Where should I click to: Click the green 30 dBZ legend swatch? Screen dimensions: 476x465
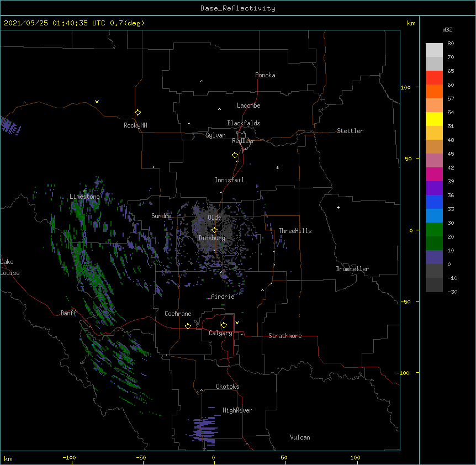pyautogui.click(x=434, y=230)
